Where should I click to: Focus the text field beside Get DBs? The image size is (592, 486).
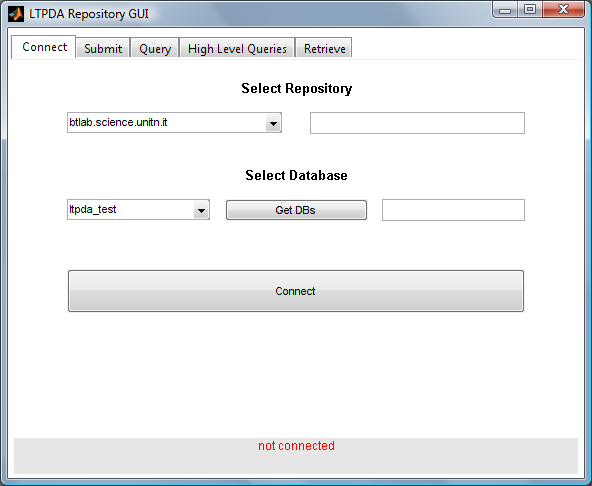tap(453, 210)
